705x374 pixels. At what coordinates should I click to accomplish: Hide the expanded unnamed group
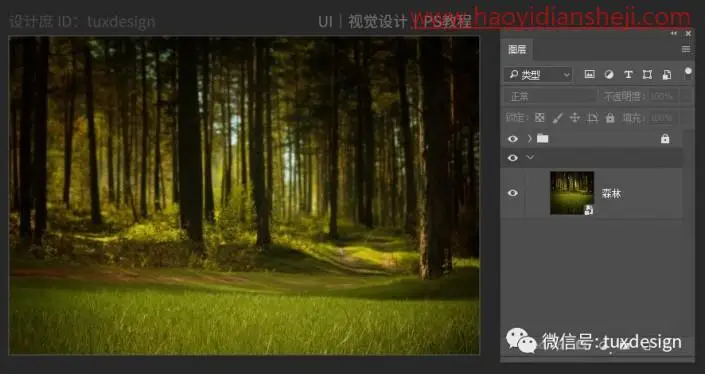(x=513, y=158)
